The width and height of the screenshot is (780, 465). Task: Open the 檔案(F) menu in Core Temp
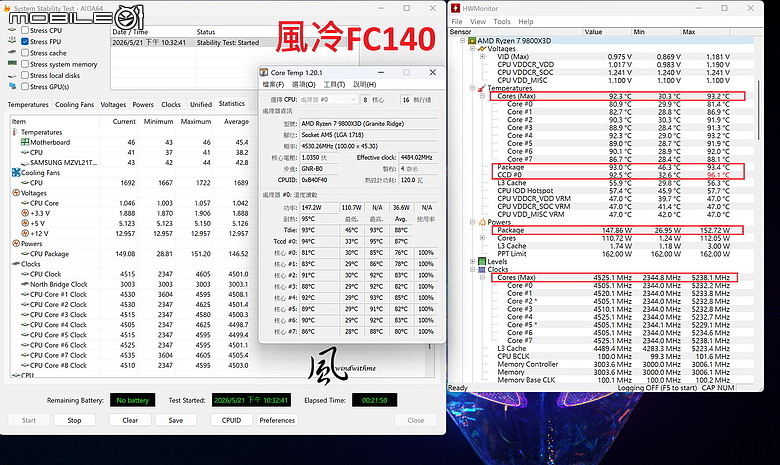[273, 85]
